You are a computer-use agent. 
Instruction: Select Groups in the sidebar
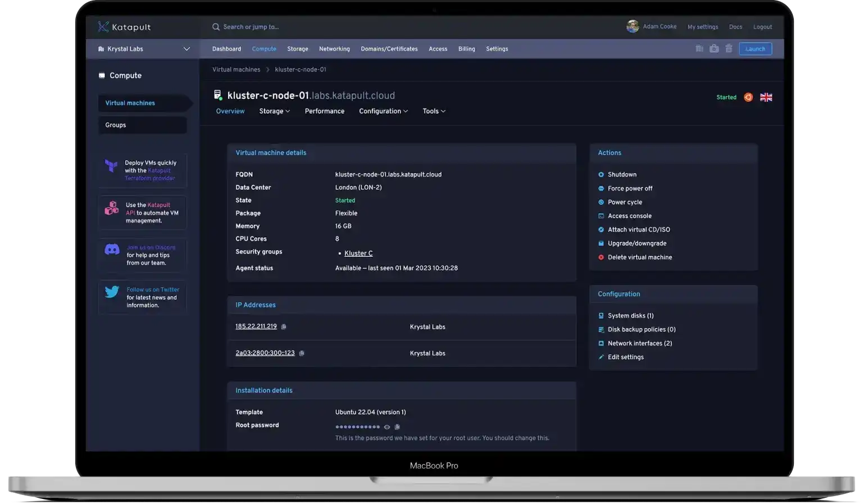(x=143, y=125)
